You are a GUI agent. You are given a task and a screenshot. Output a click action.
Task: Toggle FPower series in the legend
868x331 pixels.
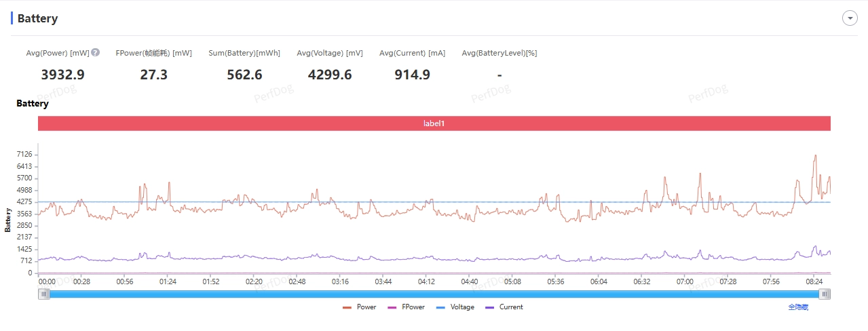click(x=406, y=307)
